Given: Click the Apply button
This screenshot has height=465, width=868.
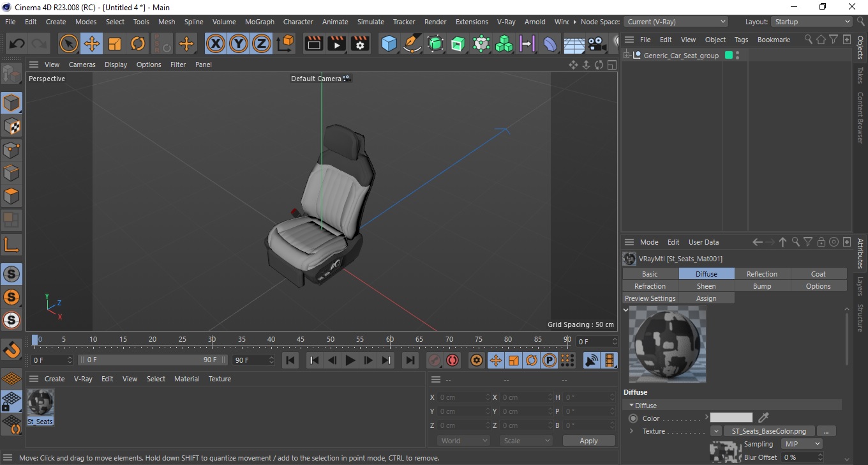Looking at the screenshot, I should (x=588, y=441).
